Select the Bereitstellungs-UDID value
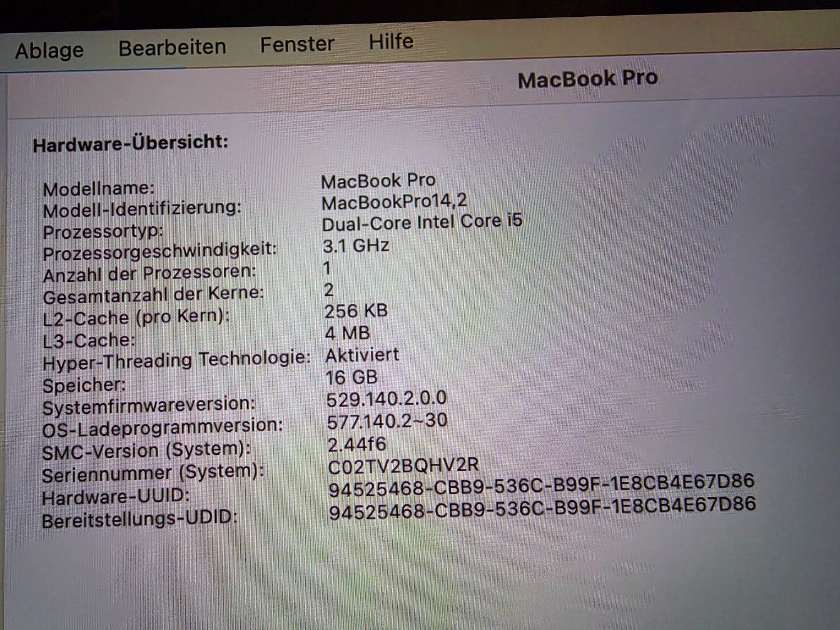 (x=542, y=508)
